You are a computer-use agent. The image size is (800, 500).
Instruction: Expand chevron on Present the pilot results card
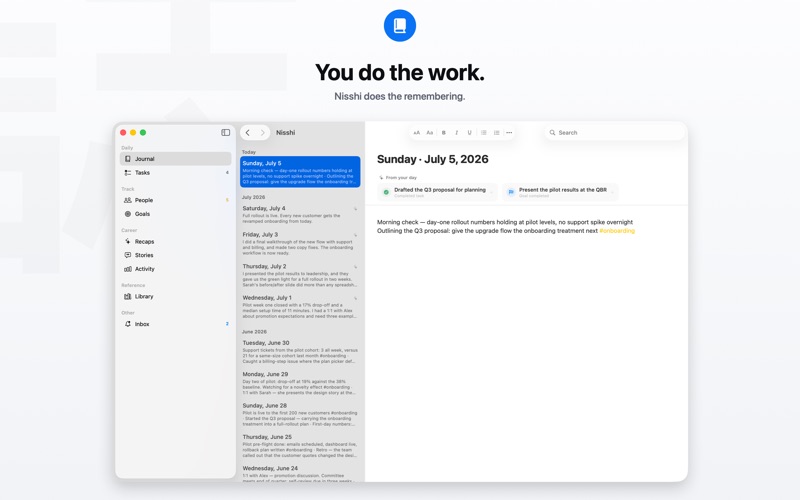coord(613,192)
